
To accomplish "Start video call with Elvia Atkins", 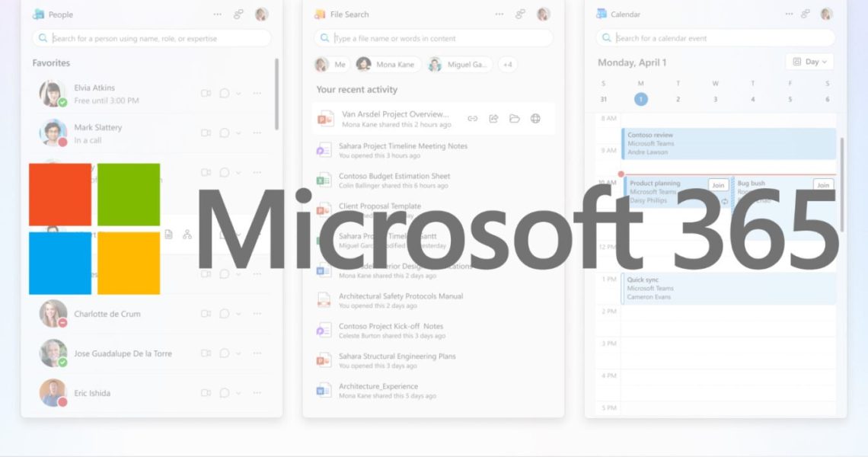I will click(206, 94).
